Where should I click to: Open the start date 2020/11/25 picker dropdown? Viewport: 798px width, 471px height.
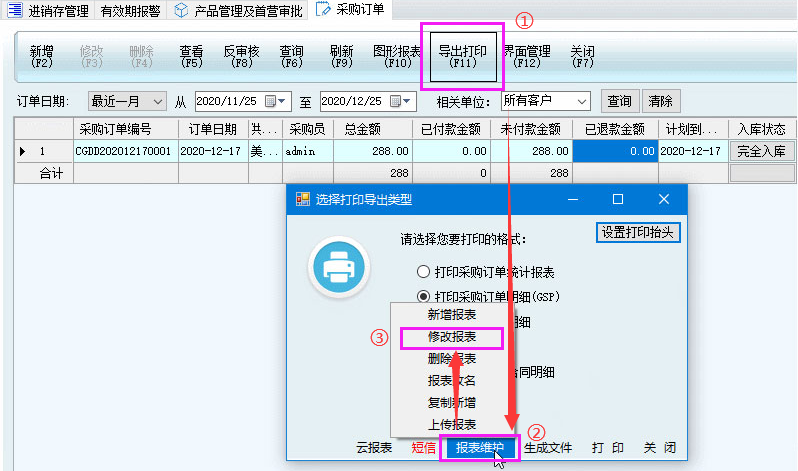pos(283,101)
